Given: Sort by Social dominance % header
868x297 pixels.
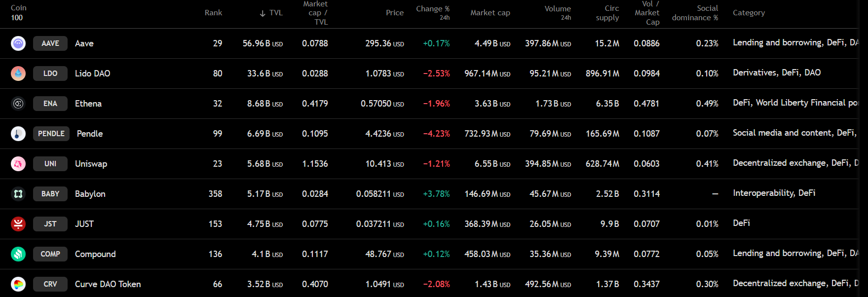Looking at the screenshot, I should (695, 13).
